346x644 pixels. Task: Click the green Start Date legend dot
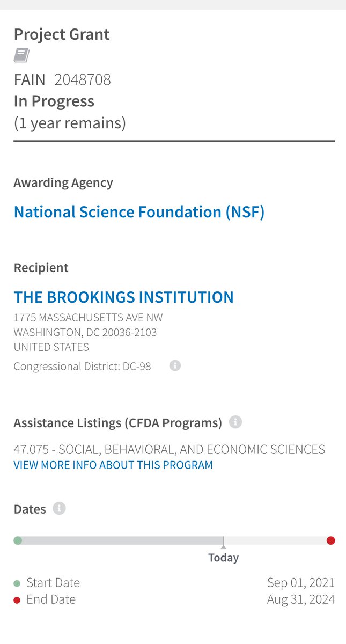tap(17, 583)
